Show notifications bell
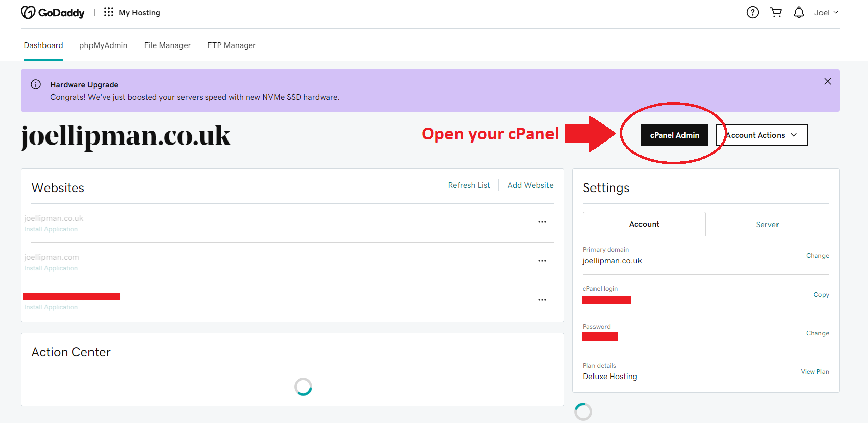The height and width of the screenshot is (423, 868). [798, 13]
